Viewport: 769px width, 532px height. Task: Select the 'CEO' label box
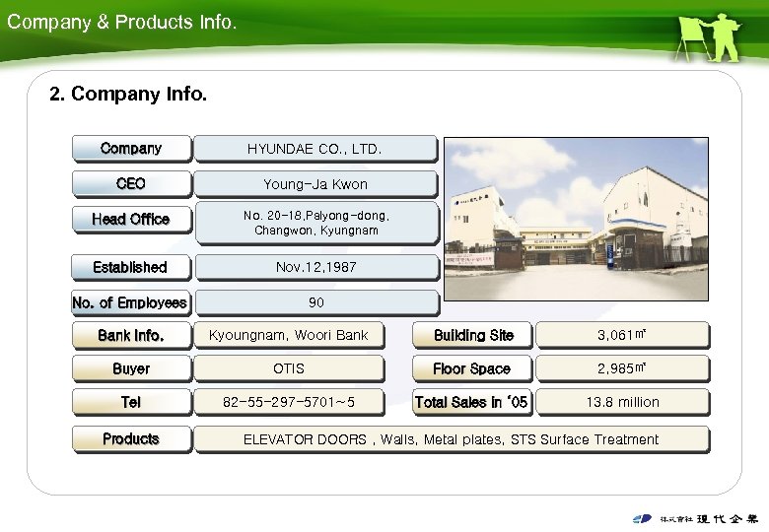(131, 183)
